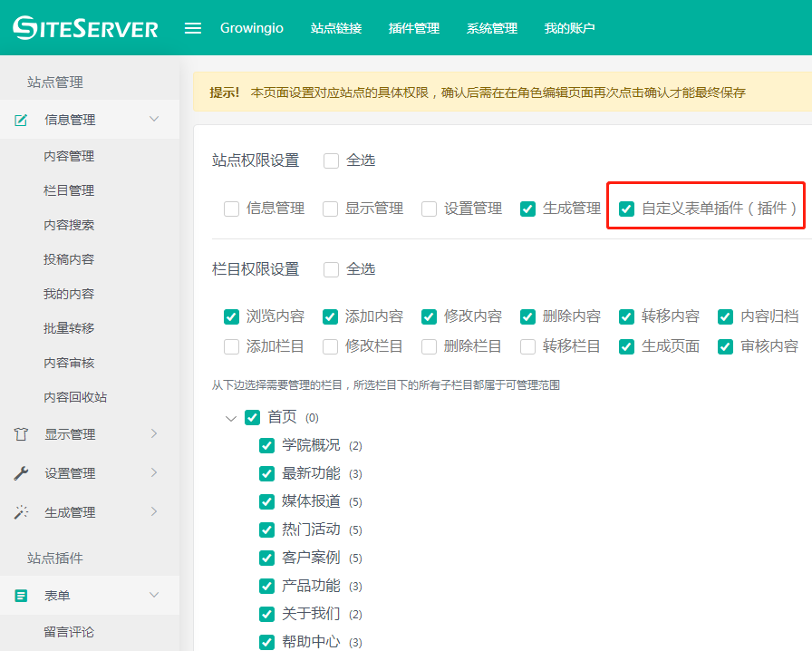Screen dimensions: 812x651
Task: Click the SiteServer logo
Action: (85, 28)
